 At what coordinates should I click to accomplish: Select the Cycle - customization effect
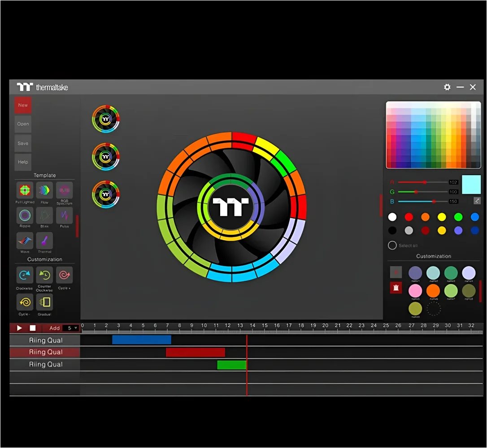point(25,302)
